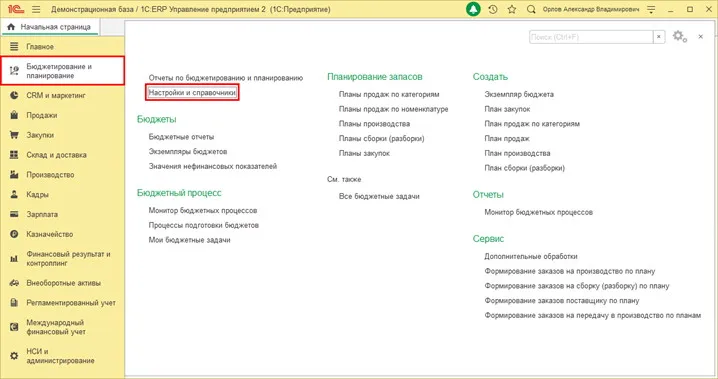Open the Главное section
Image resolution: width=718 pixels, height=379 pixels.
tap(62, 47)
